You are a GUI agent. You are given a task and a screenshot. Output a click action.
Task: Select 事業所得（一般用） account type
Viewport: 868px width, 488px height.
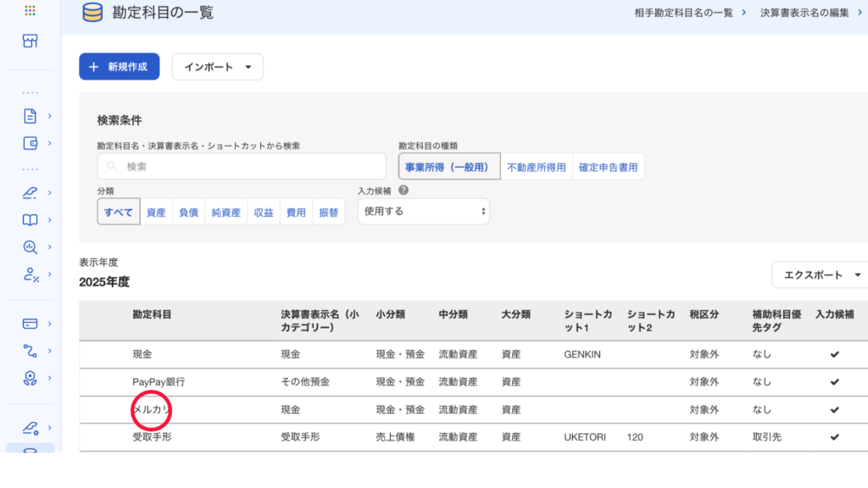click(x=448, y=167)
